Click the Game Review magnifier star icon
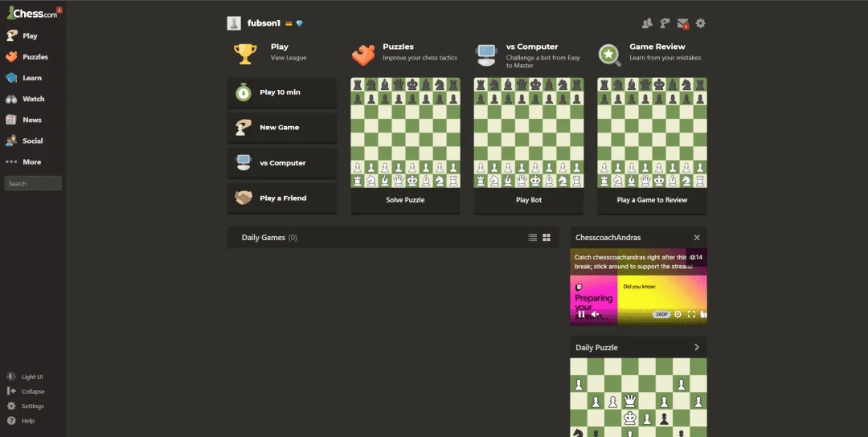 [x=609, y=55]
